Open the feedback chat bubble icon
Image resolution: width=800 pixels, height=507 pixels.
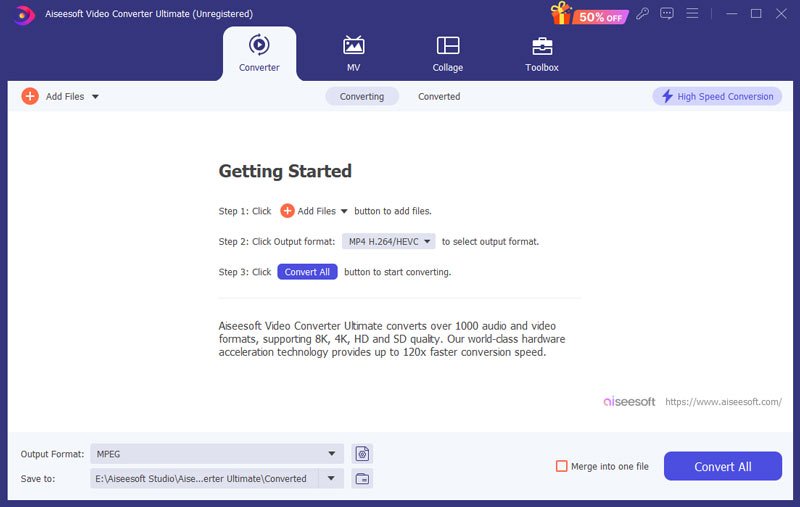pos(667,14)
